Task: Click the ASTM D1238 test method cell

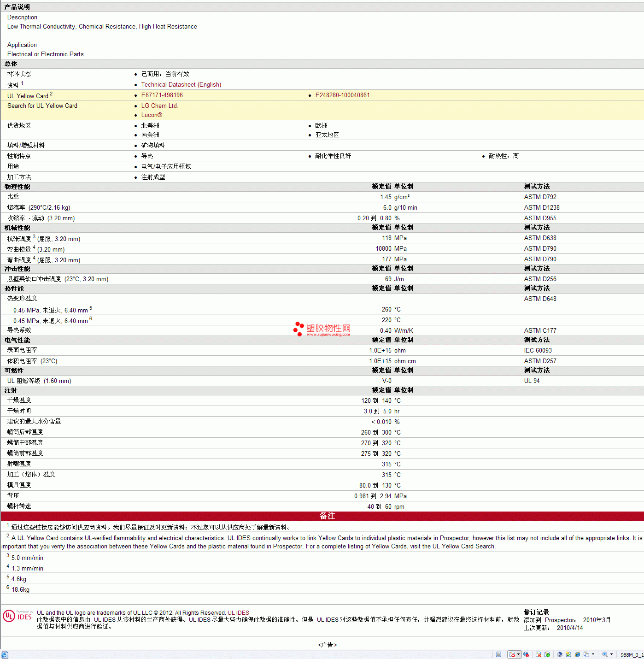Action: click(542, 208)
